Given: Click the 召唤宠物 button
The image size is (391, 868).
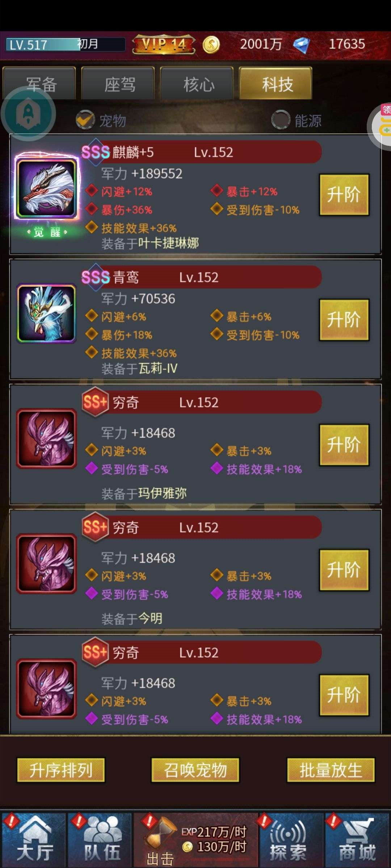Looking at the screenshot, I should (195, 770).
